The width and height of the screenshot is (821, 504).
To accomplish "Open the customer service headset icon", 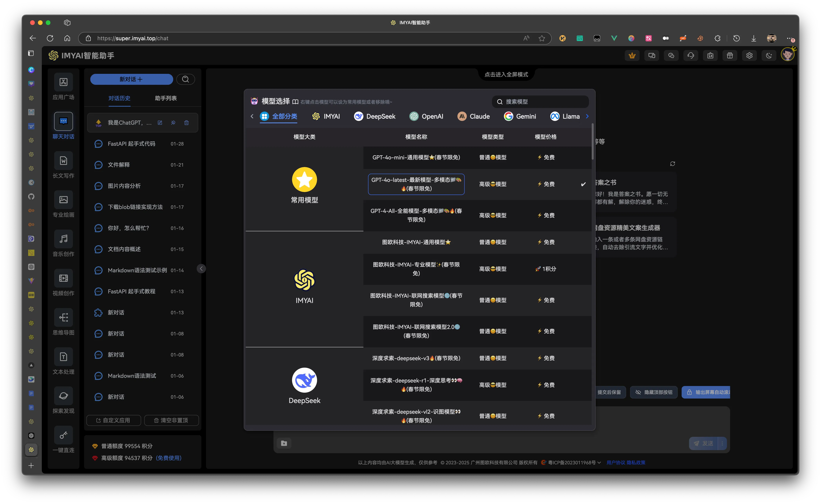I will coord(691,56).
